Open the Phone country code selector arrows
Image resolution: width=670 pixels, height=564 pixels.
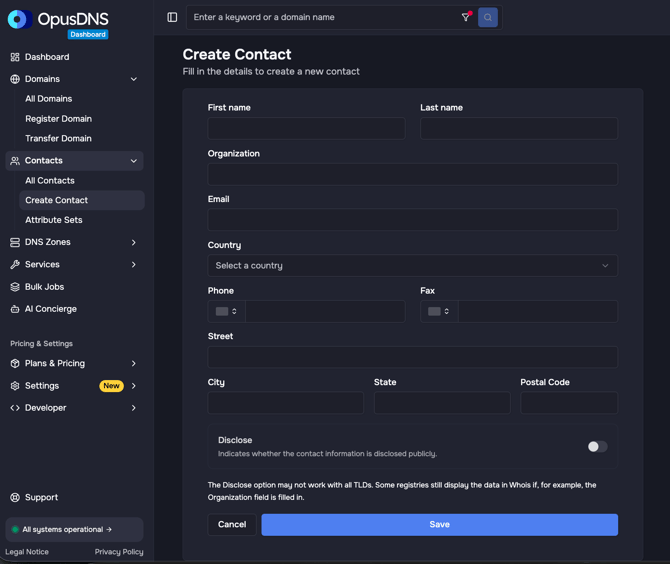[234, 311]
